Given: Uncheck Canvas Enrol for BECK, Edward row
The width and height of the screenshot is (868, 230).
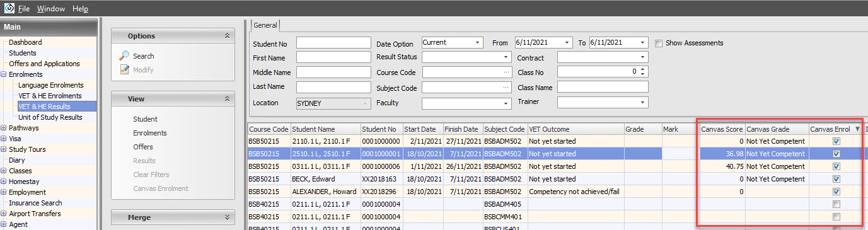Looking at the screenshot, I should point(836,179).
